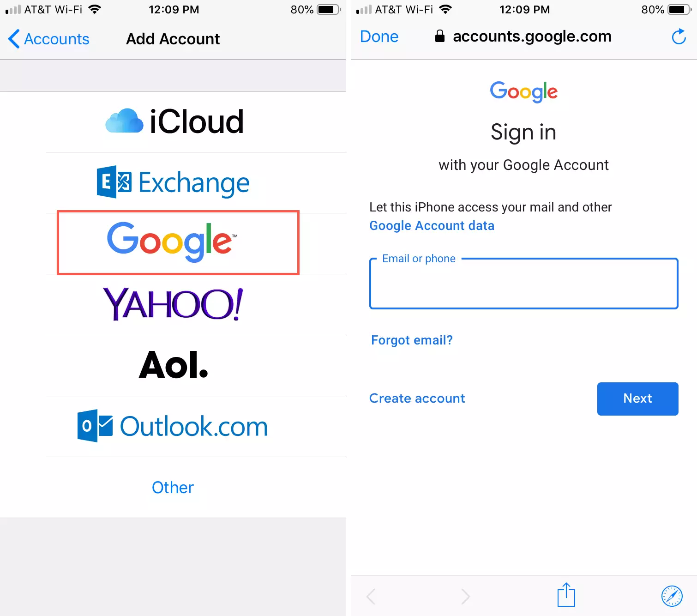Viewport: 697px width, 616px height.
Task: Open the Forgot email? link
Action: (412, 340)
